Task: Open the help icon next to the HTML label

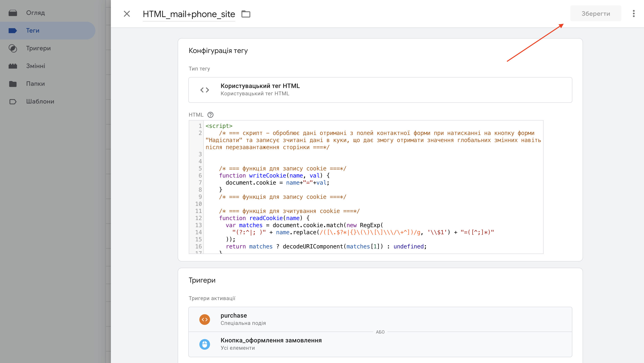Action: tap(210, 115)
